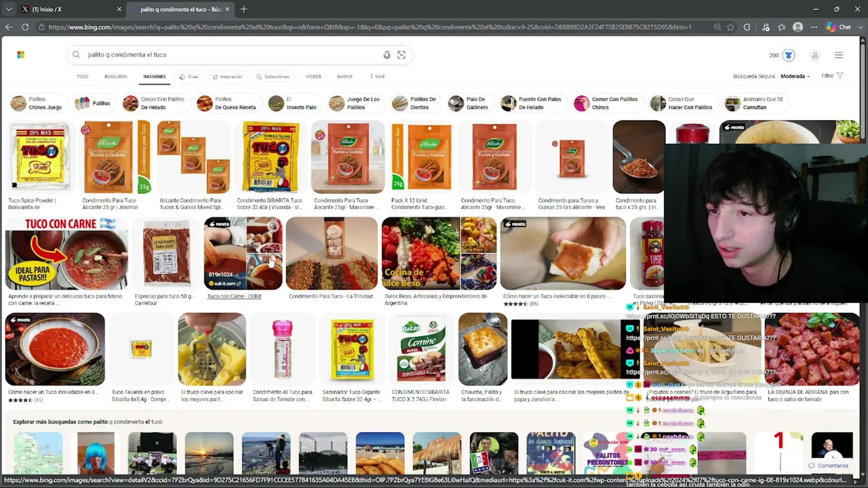Select the 'El Insecto Palo' chip
Viewport: 868px width, 488px height.
click(x=293, y=103)
